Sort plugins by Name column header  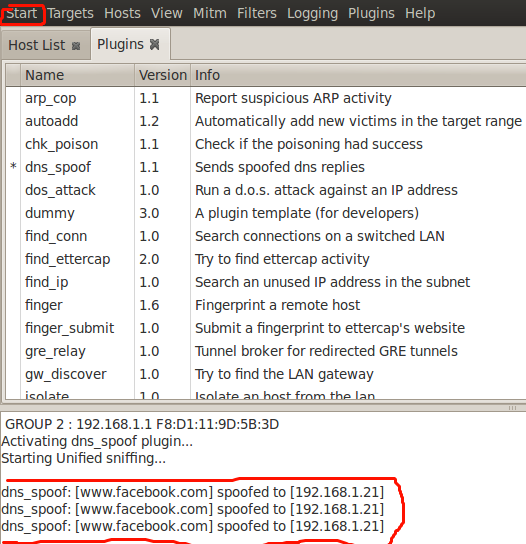tap(77, 75)
